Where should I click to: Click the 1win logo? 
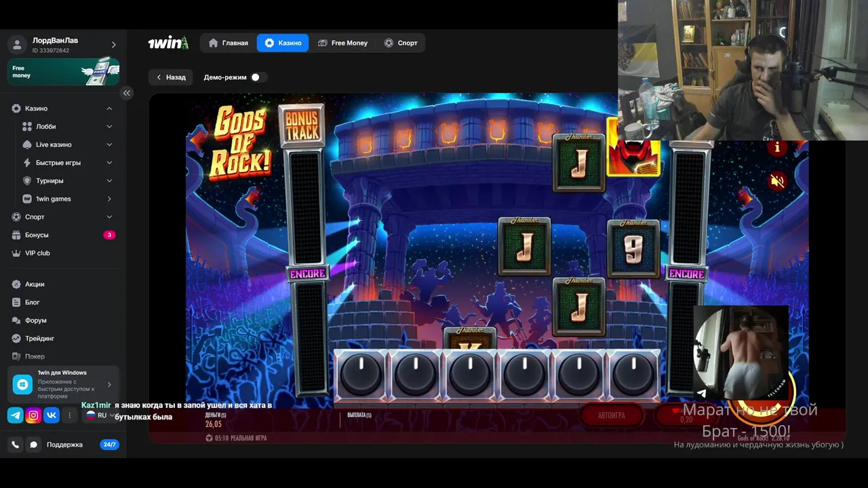point(167,43)
